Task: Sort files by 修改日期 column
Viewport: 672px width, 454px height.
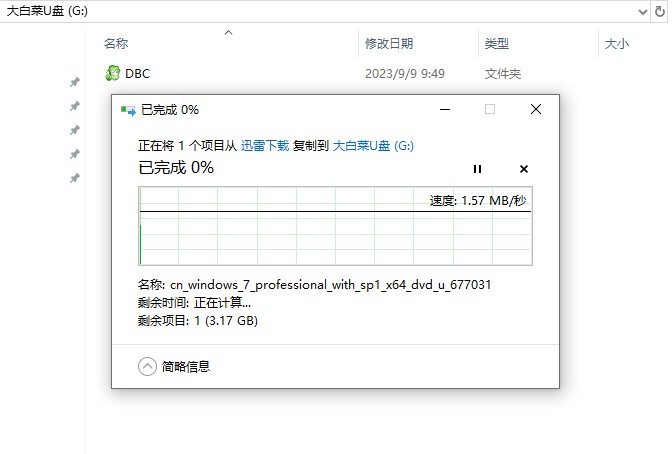Action: click(x=389, y=43)
